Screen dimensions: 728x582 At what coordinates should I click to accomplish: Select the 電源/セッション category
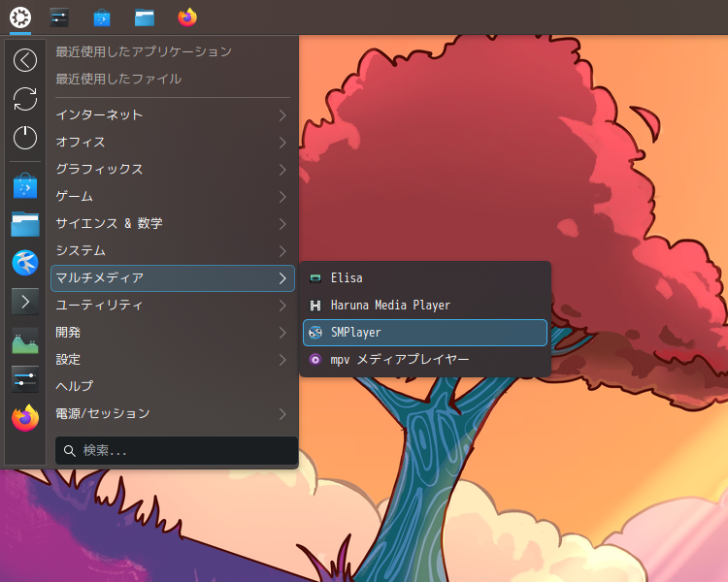click(x=172, y=414)
